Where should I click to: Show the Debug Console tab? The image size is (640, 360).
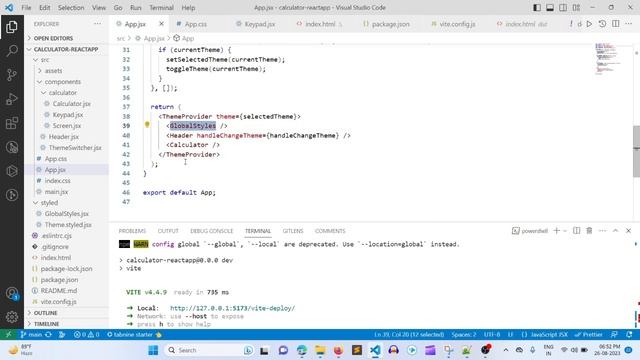(x=212, y=231)
